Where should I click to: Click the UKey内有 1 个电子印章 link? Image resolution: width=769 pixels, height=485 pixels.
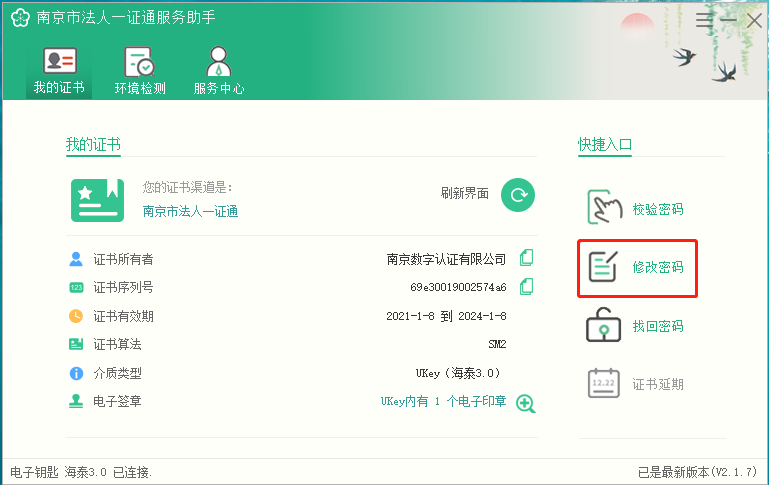tap(443, 402)
